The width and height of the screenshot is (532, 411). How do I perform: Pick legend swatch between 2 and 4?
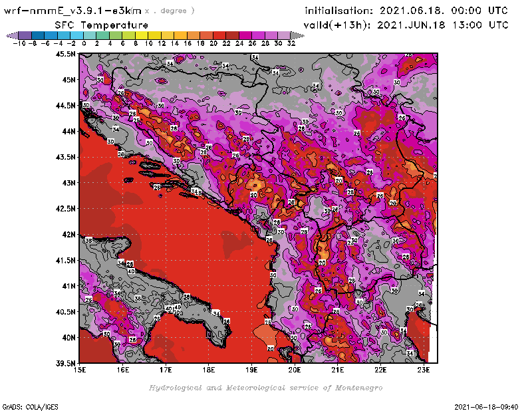click(x=102, y=35)
